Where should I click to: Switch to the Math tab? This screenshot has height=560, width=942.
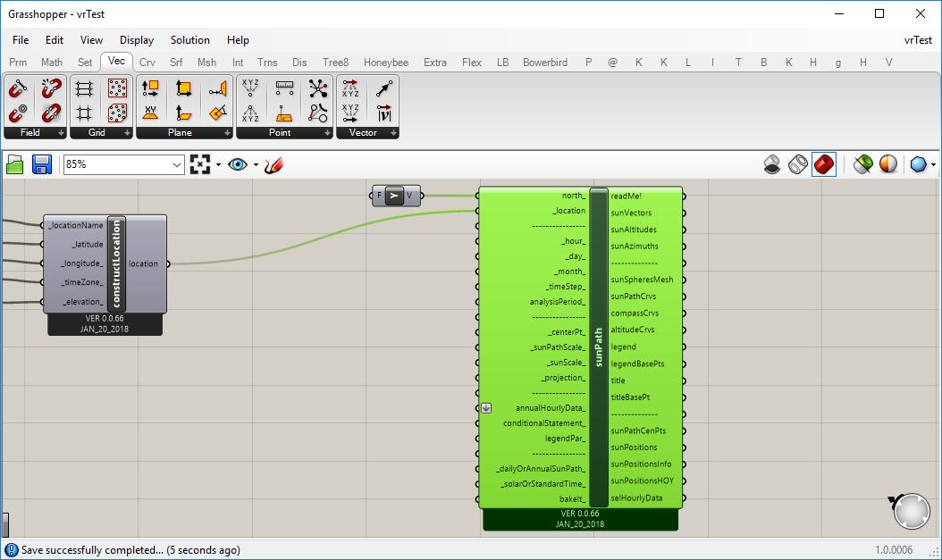pyautogui.click(x=52, y=63)
